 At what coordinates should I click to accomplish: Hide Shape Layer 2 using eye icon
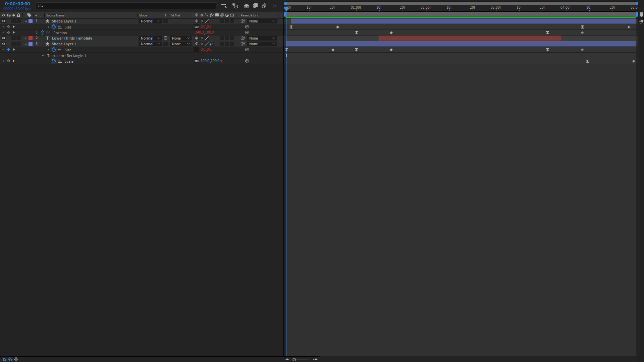click(x=4, y=21)
